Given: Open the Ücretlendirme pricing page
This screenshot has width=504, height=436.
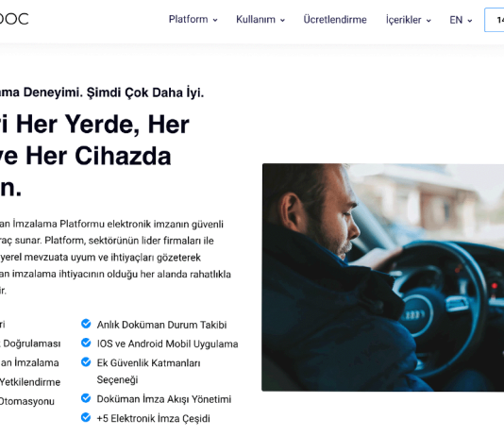Looking at the screenshot, I should [x=335, y=20].
